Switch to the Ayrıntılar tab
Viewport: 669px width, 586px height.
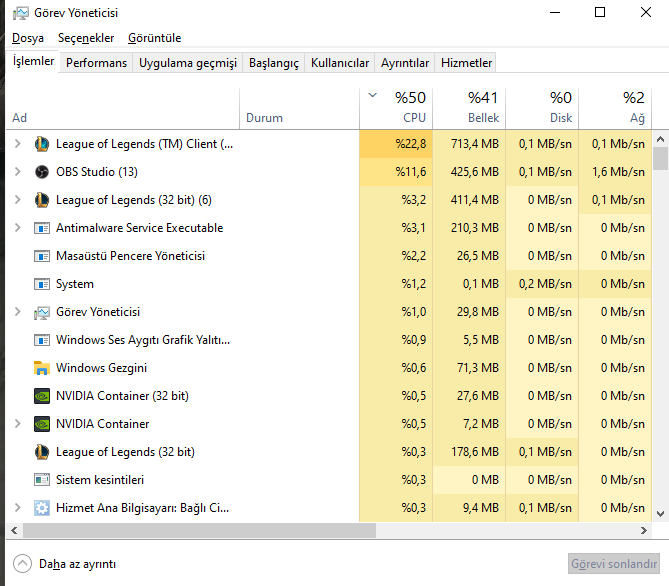[x=404, y=63]
